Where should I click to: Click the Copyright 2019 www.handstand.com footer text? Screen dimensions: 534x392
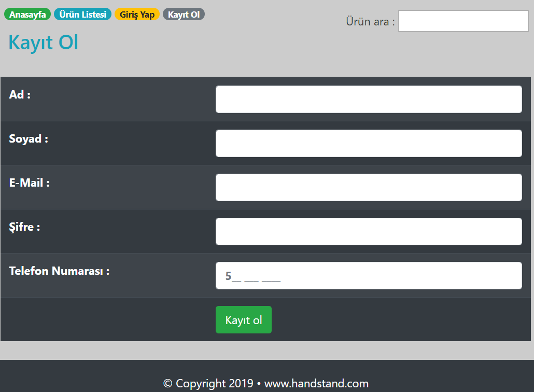(266, 384)
